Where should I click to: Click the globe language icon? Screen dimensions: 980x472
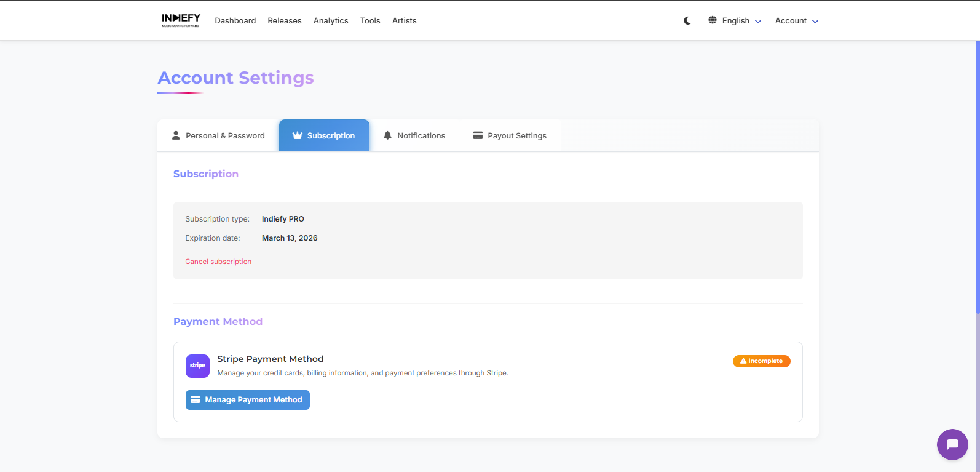(713, 20)
